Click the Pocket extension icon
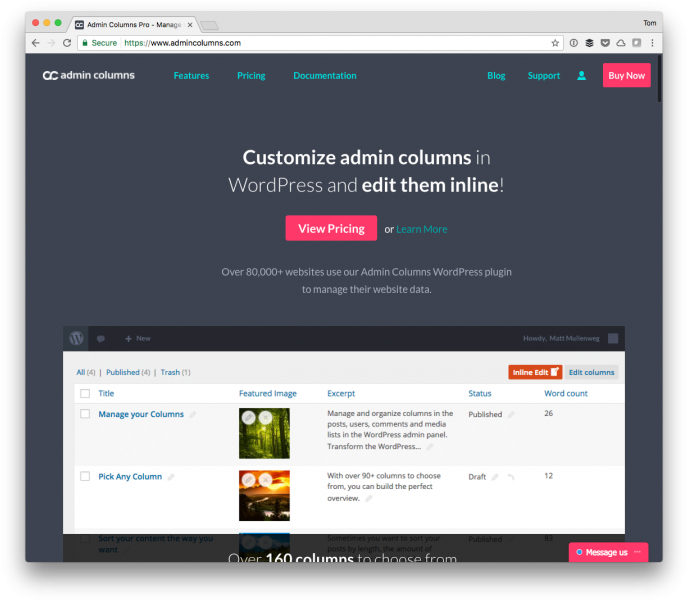Image resolution: width=687 pixels, height=600 pixels. pyautogui.click(x=605, y=43)
